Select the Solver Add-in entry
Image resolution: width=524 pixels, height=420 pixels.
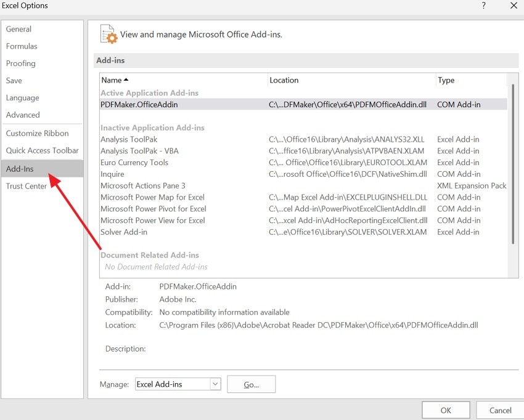pos(124,232)
